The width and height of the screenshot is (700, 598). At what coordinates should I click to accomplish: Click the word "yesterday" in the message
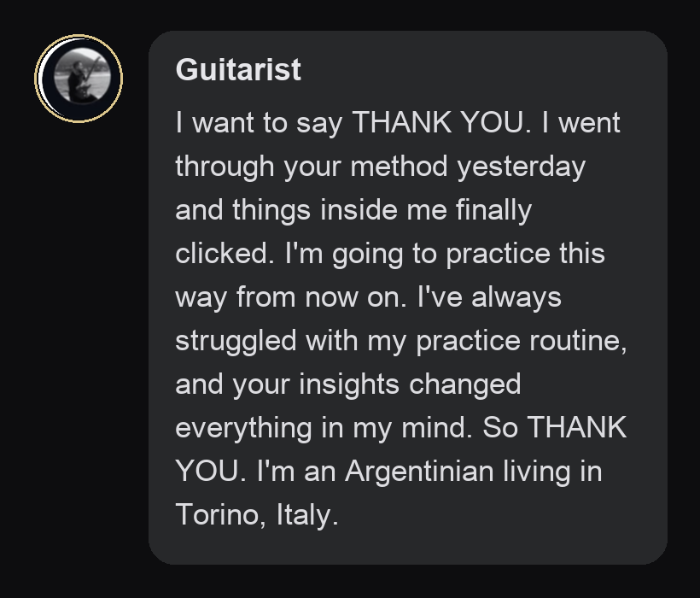[x=521, y=167]
